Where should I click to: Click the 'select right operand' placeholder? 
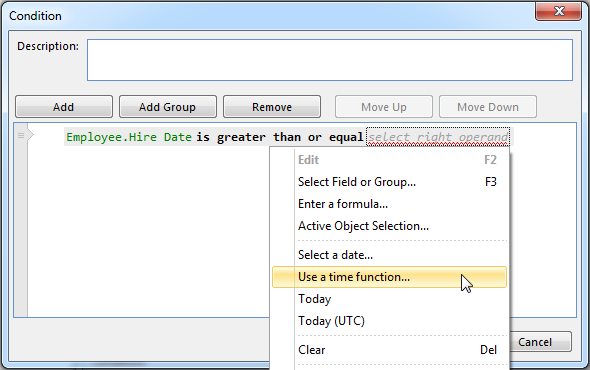coord(438,137)
